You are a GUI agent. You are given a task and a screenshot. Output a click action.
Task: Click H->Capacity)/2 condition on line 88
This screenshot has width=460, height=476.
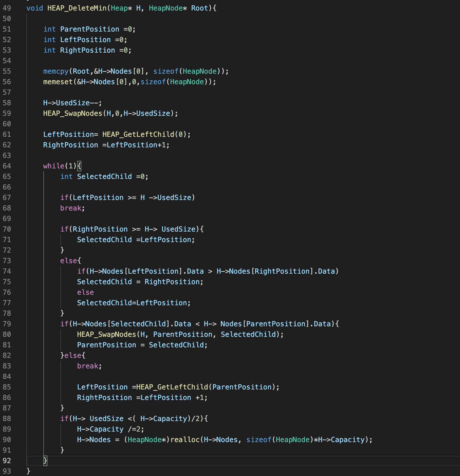pos(170,419)
